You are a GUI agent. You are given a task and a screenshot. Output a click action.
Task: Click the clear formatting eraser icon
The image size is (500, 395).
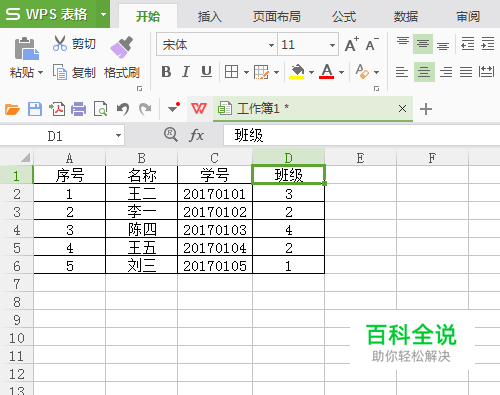point(362,71)
